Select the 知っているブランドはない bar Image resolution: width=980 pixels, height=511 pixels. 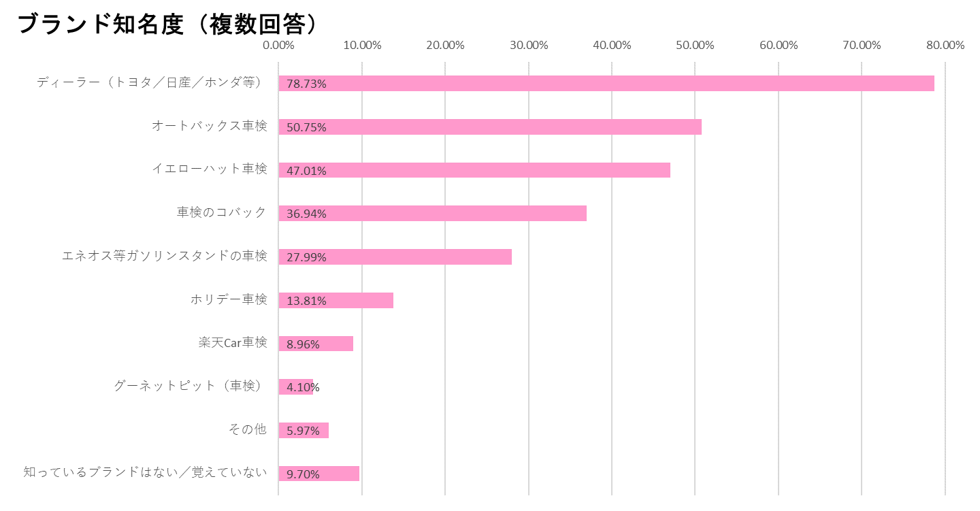pos(340,474)
